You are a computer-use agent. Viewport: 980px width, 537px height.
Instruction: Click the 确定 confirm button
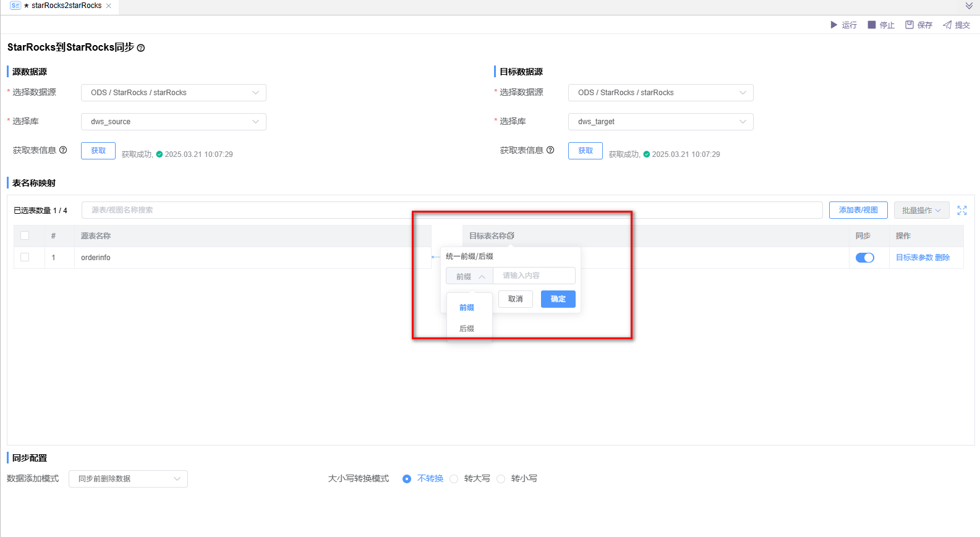click(x=558, y=299)
